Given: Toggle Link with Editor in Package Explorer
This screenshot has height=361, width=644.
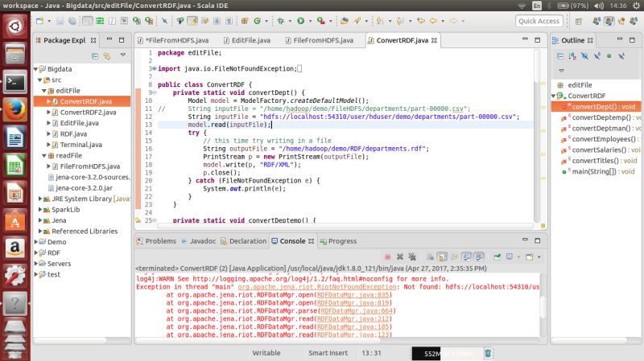Looking at the screenshot, I should point(107,55).
